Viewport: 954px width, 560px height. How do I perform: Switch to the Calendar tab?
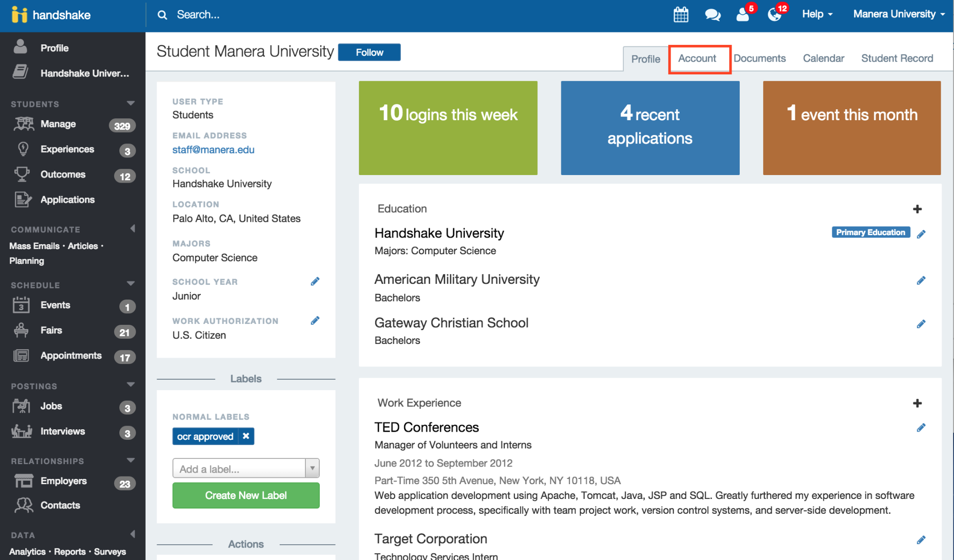point(823,58)
